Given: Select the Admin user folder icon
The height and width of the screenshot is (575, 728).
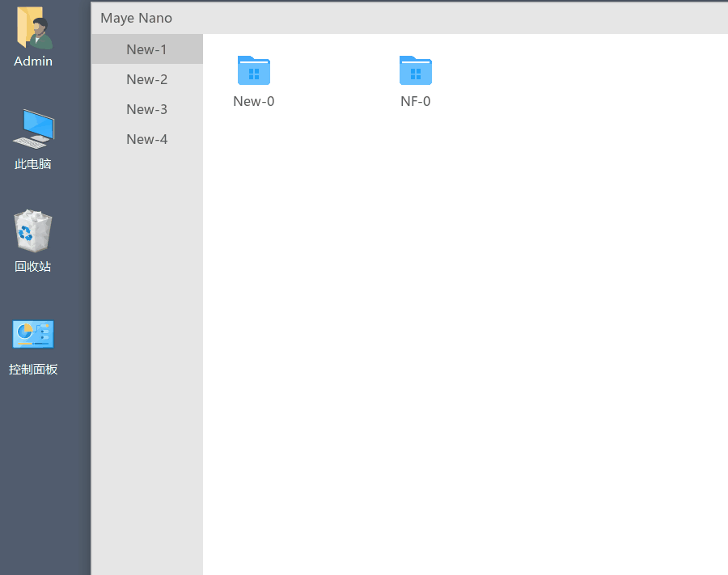Looking at the screenshot, I should [33, 29].
